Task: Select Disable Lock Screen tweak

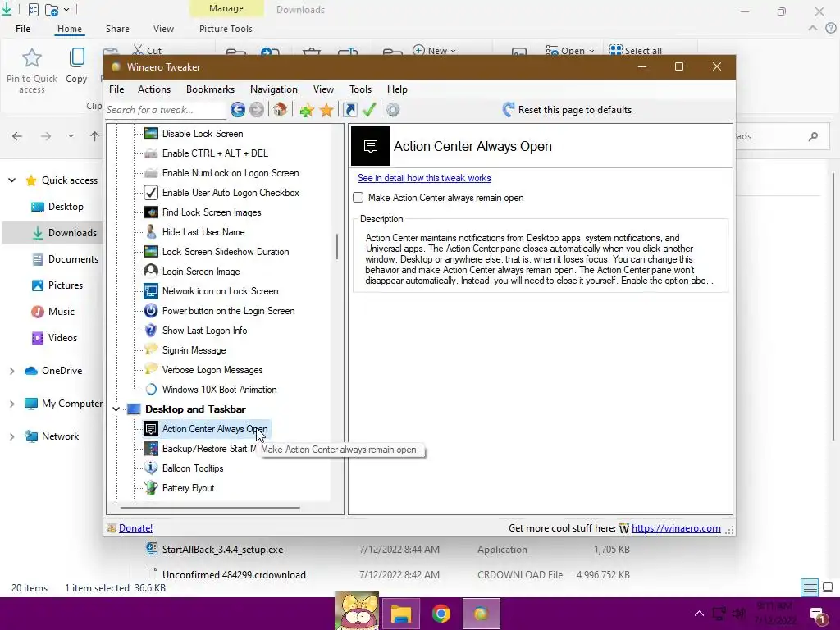Action: pyautogui.click(x=203, y=134)
